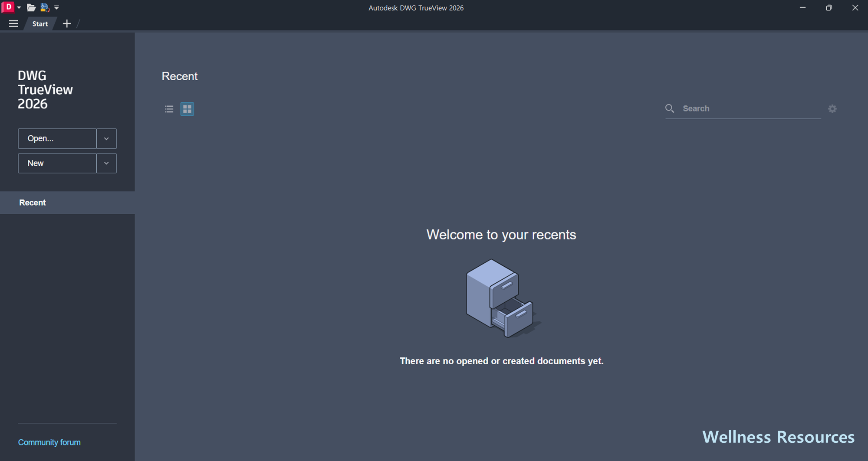Screen dimensions: 868x461
Task: Click the 'There are no opened or created documents yet.' text
Action: (x=501, y=361)
